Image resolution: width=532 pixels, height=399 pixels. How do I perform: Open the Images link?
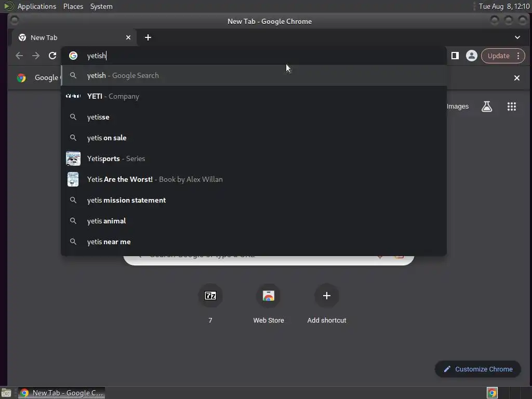click(457, 107)
